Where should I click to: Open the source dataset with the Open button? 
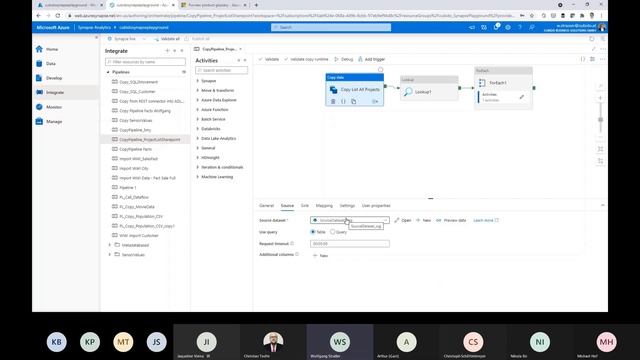point(402,220)
